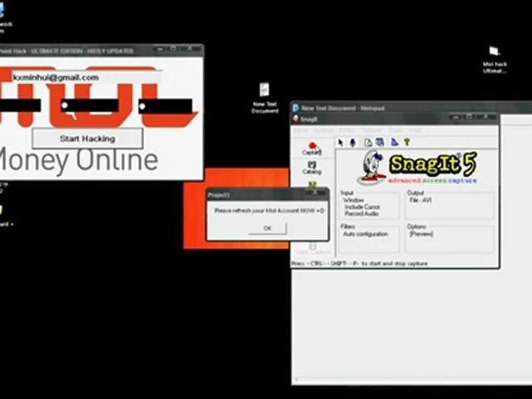The width and height of the screenshot is (532, 399).
Task: Open the Help menu in SnagIt
Action: pyautogui.click(x=415, y=130)
